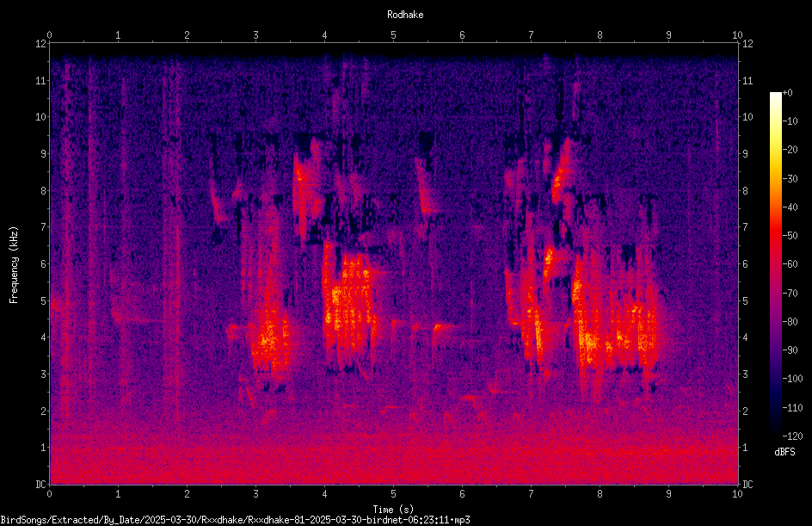Click the 5 tick on the bottom time axis

coord(394,494)
